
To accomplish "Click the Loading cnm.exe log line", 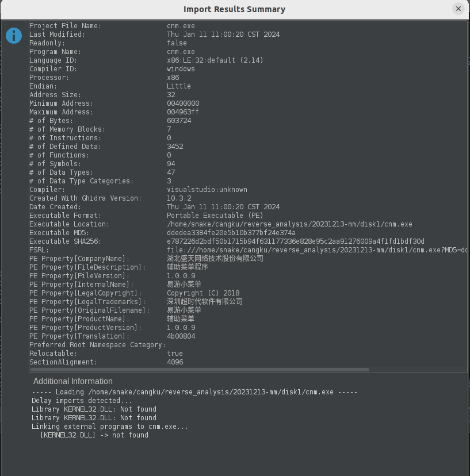I will pyautogui.click(x=194, y=392).
